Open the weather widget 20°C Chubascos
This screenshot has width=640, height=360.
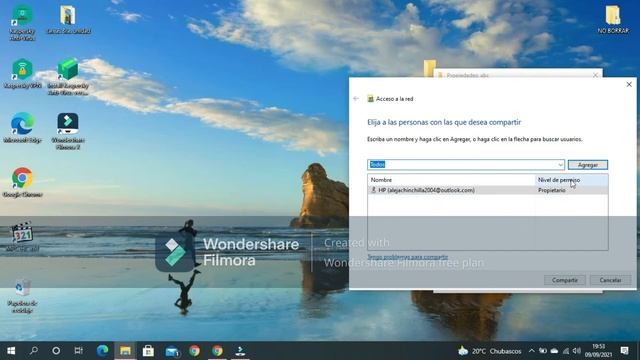[490, 351]
